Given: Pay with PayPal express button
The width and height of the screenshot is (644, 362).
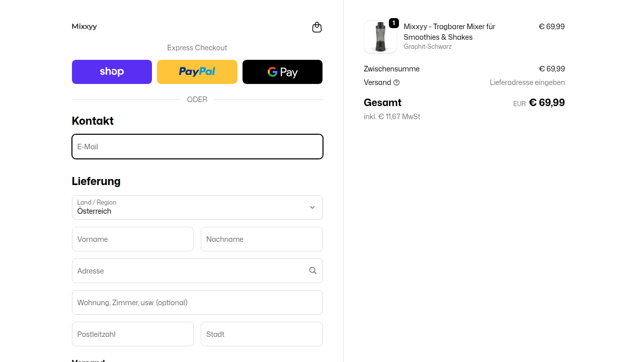Looking at the screenshot, I should pos(197,72).
